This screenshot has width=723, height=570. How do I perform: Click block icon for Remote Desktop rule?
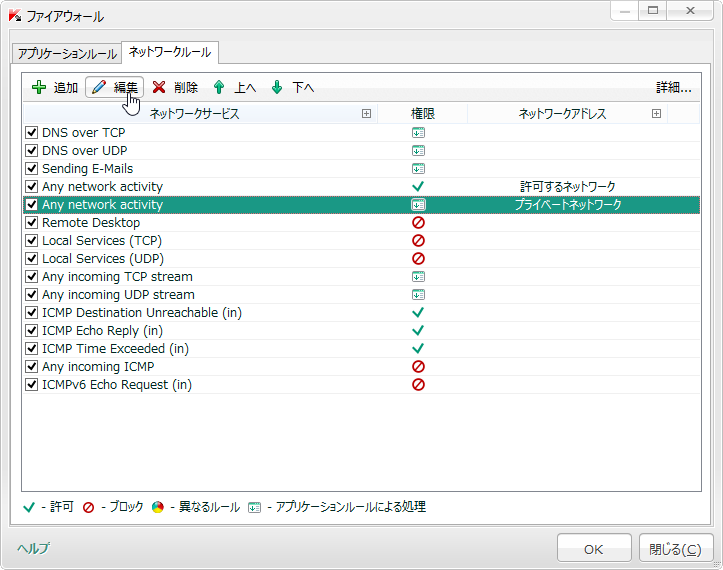[x=418, y=223]
